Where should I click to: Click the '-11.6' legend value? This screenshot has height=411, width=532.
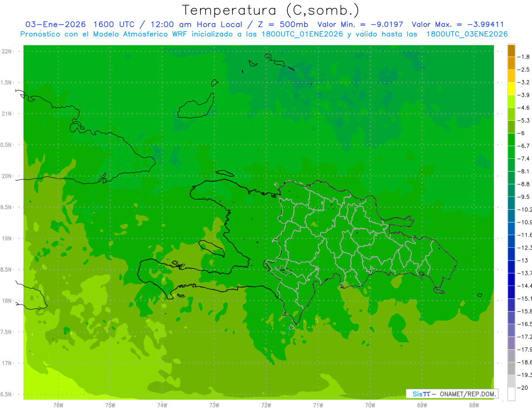[525, 235]
